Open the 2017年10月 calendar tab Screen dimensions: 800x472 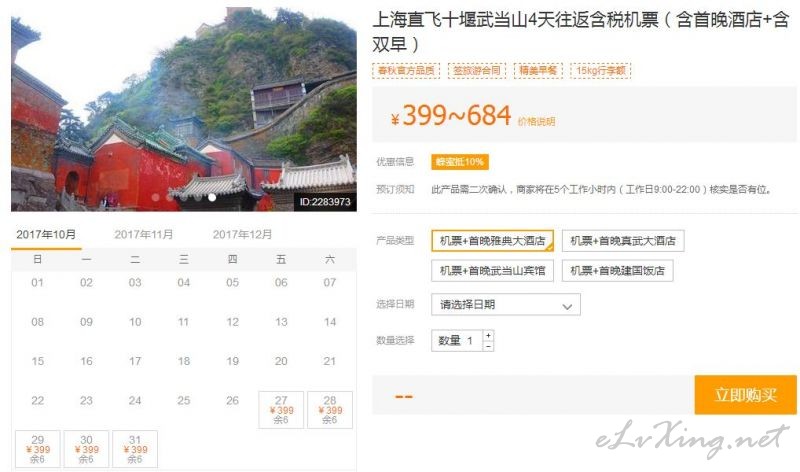tap(46, 235)
